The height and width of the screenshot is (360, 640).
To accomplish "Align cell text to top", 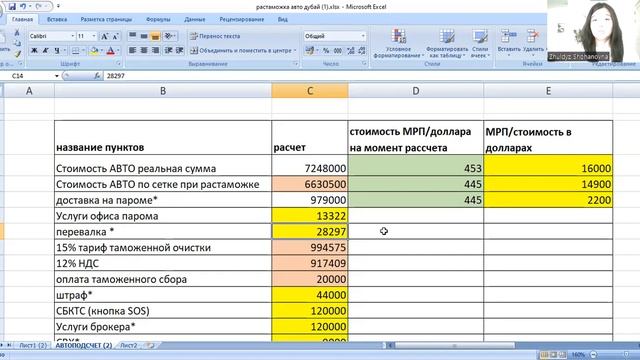I will click(133, 36).
